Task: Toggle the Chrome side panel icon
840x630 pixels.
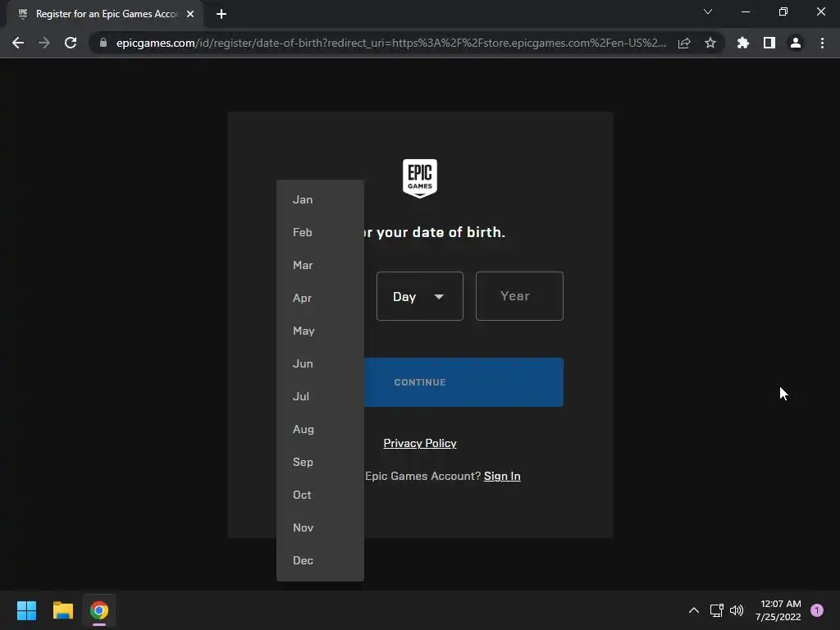Action: pos(769,43)
